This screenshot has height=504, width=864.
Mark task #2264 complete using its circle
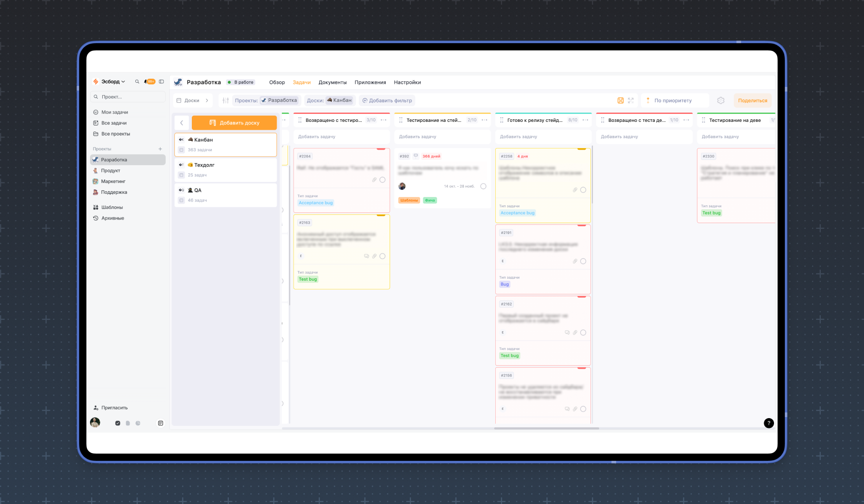382,180
